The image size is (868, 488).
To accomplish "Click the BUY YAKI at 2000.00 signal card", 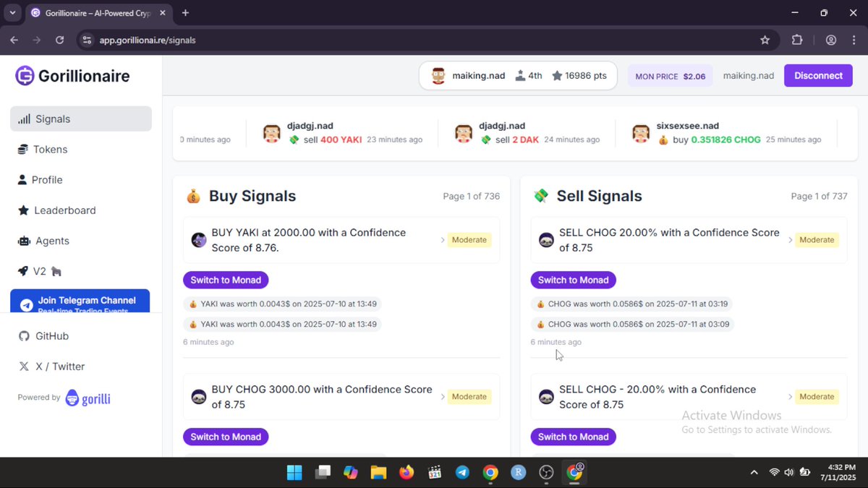I will tap(341, 240).
